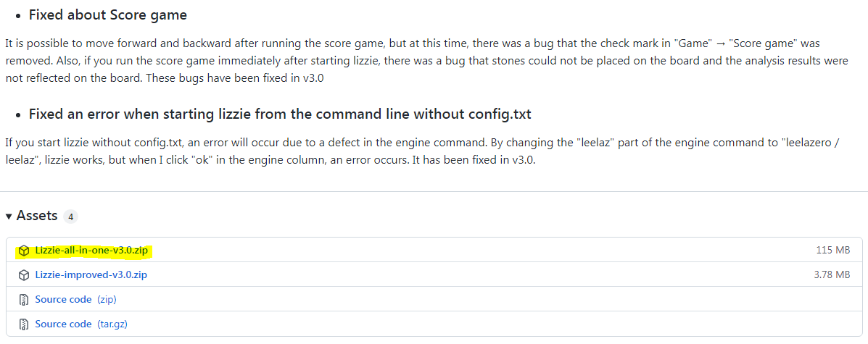Click package icon beside Lizzie-all-in-one-v3.0.zip
The width and height of the screenshot is (868, 344).
click(x=24, y=251)
